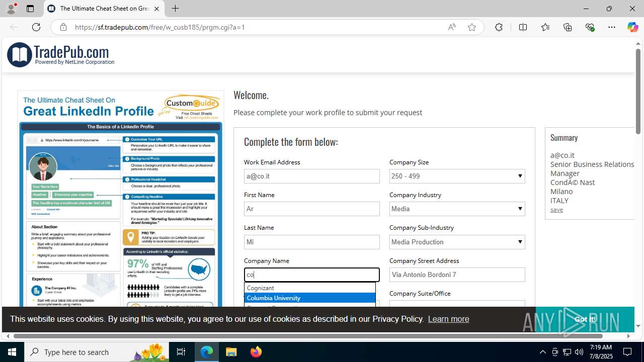Open Windows Start menu
Screen dimensions: 644x362
[12, 352]
